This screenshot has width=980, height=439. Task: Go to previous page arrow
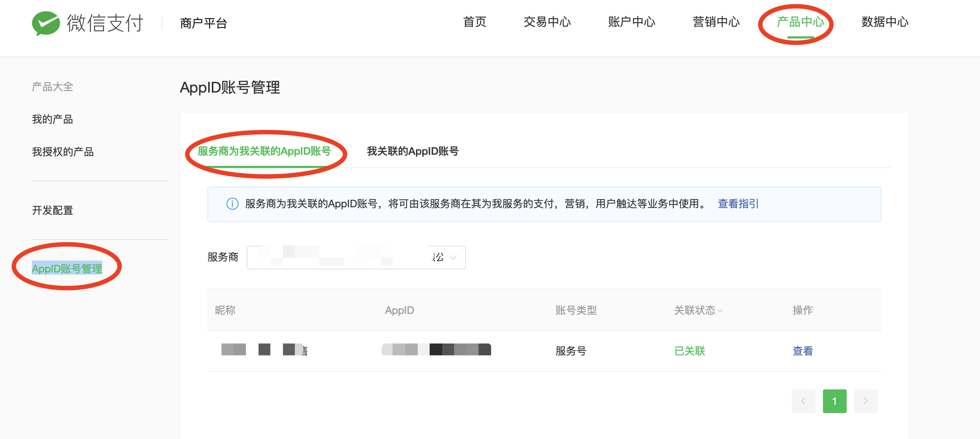coord(803,401)
